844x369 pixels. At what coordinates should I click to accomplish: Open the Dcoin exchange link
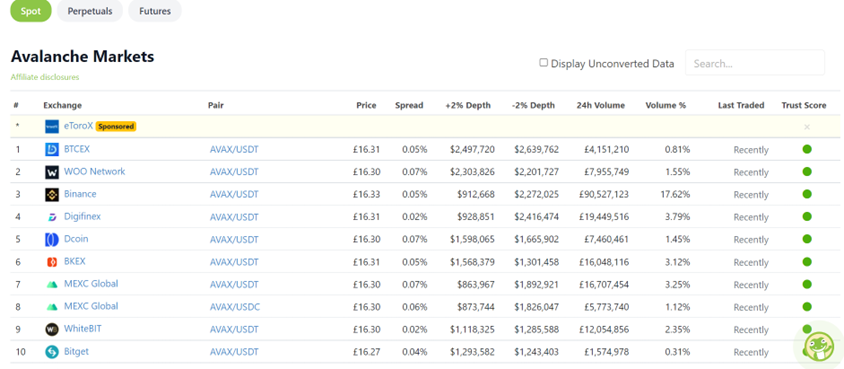(76, 239)
